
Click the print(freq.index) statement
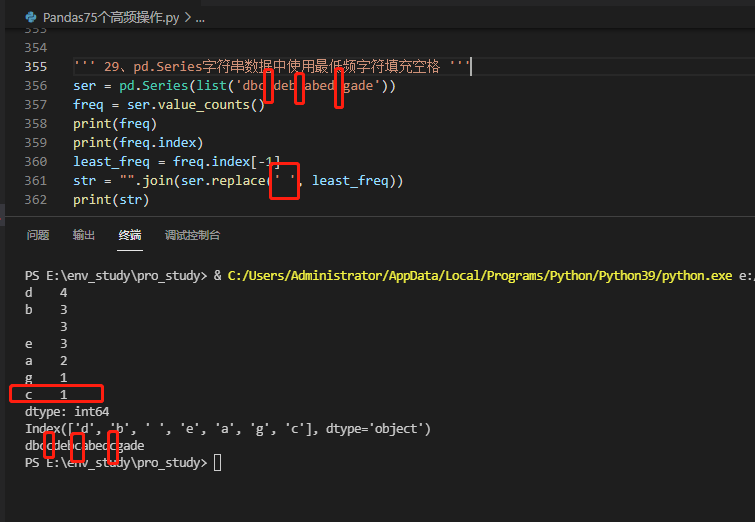tap(138, 143)
